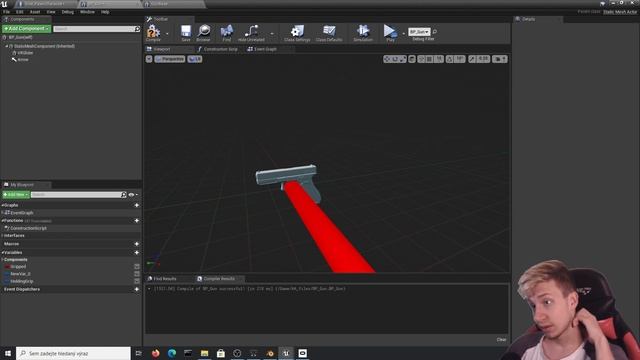
Task: Click the Play toolbar icon
Action: tap(390, 33)
